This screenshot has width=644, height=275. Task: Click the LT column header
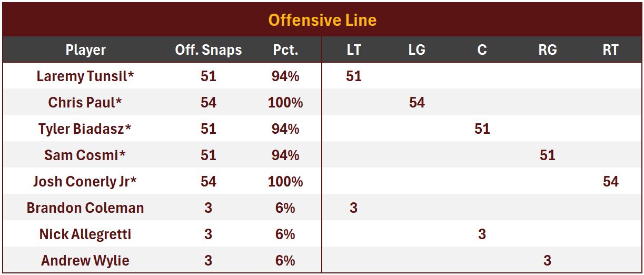354,50
